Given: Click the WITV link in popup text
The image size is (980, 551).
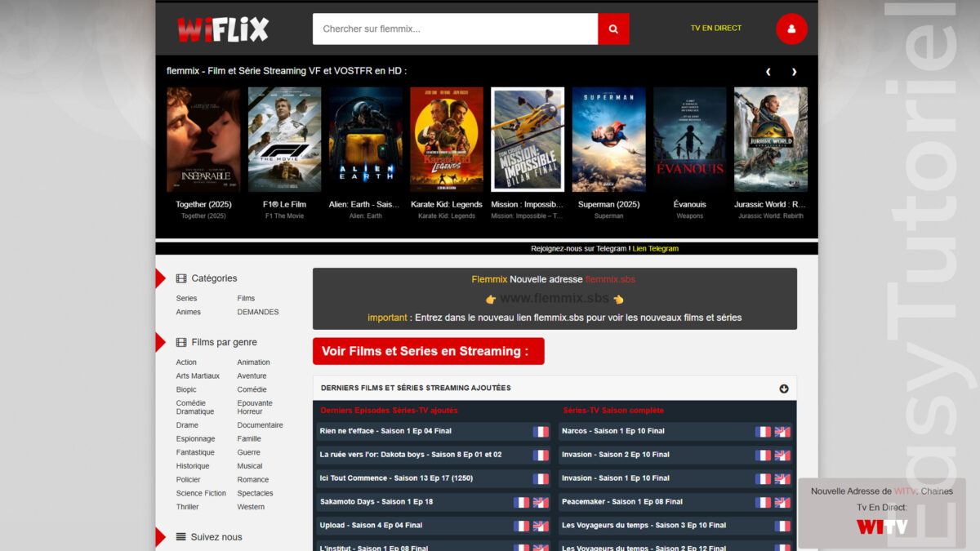Looking at the screenshot, I should point(905,491).
